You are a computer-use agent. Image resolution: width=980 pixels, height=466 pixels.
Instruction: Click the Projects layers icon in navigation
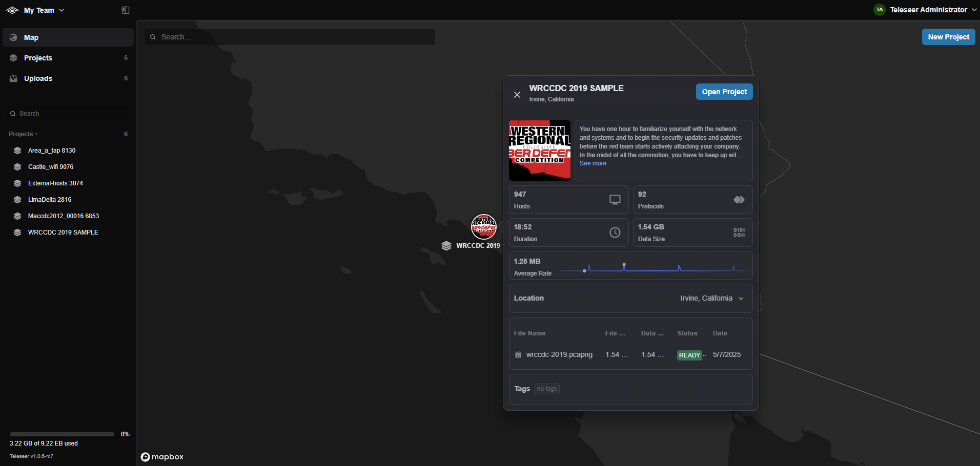pos(13,58)
